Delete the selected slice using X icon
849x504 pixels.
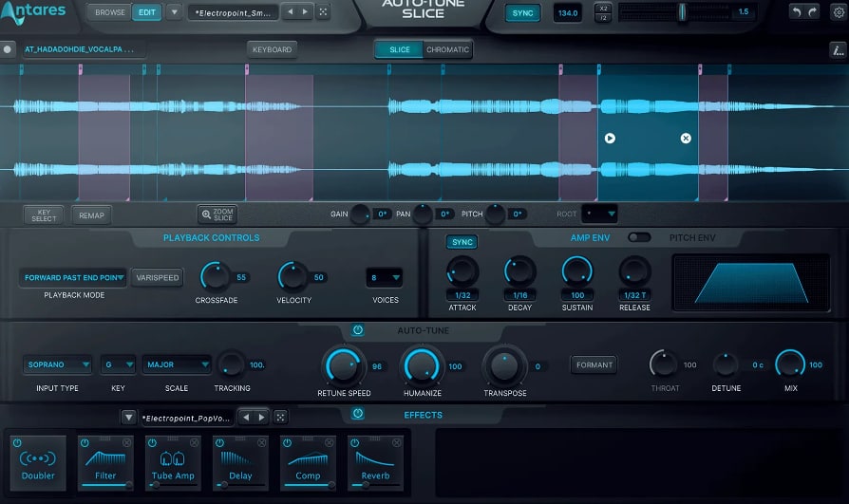tap(686, 139)
